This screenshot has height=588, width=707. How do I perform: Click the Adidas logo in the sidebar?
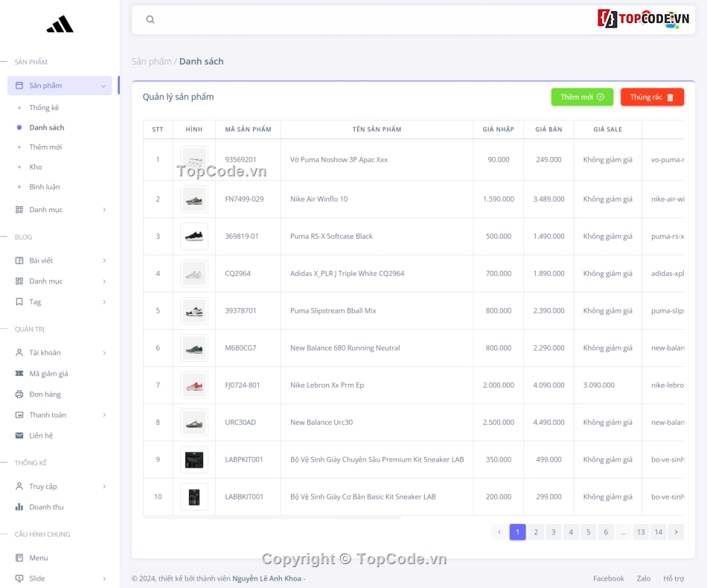(60, 24)
